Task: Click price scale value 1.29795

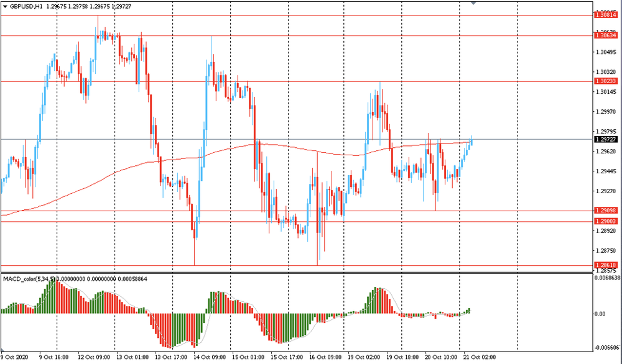Action: [x=606, y=132]
